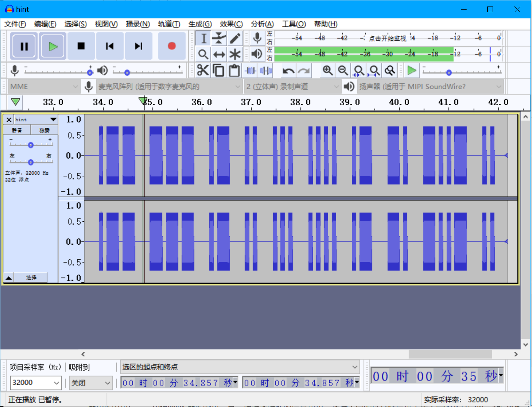Screen dimensions: 532x407
Task: Open the speaker playback device dropdown
Action: pos(430,87)
